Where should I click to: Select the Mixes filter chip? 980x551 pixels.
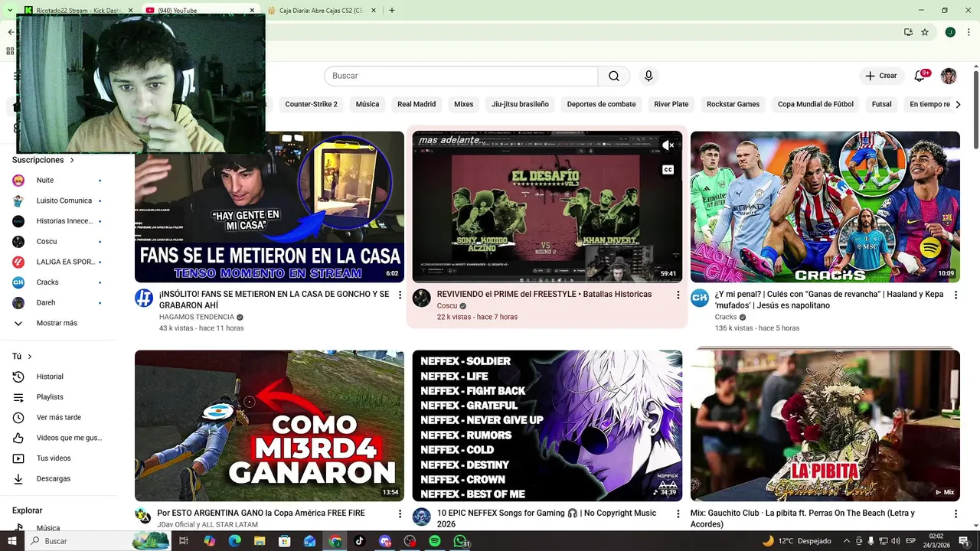tap(463, 104)
